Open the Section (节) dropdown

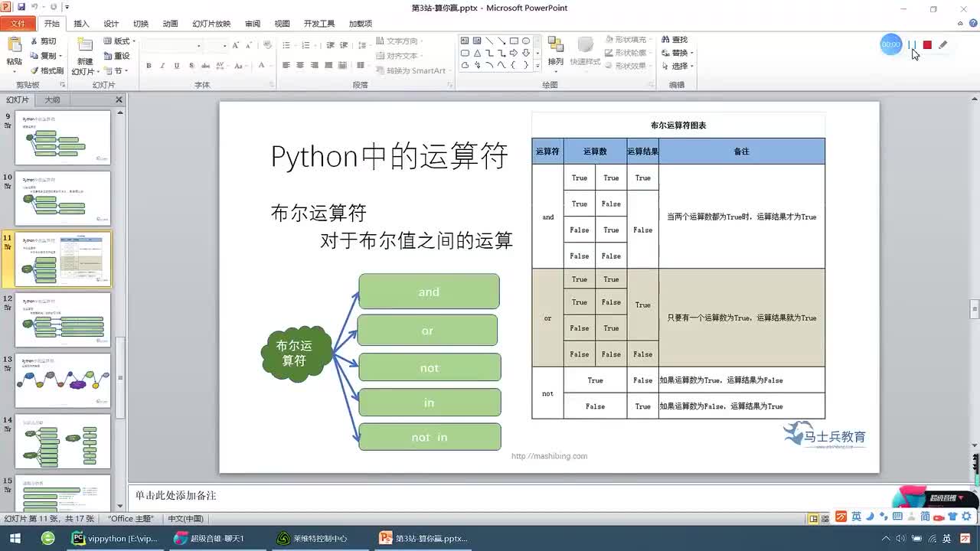117,70
